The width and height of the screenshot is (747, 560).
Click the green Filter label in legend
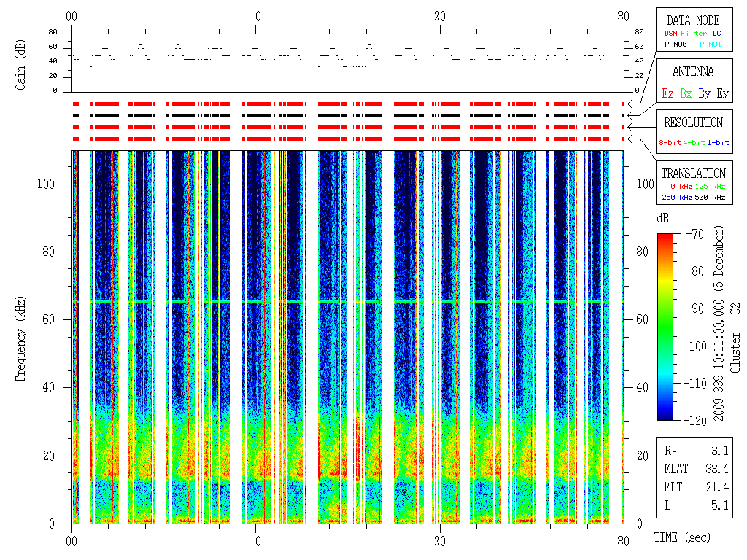[x=694, y=34]
